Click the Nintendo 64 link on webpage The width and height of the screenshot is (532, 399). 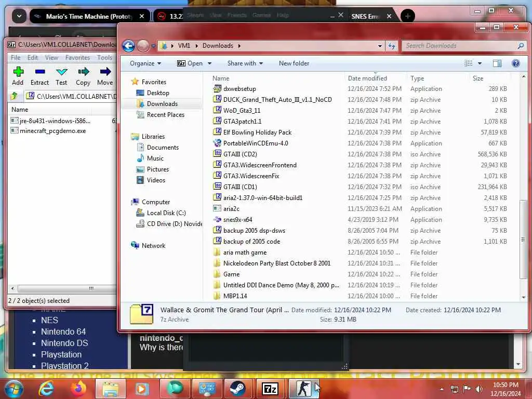[x=63, y=331]
